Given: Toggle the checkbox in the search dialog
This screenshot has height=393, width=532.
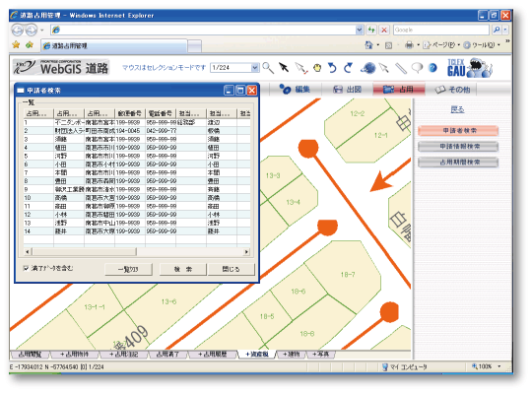Looking at the screenshot, I should [26, 268].
